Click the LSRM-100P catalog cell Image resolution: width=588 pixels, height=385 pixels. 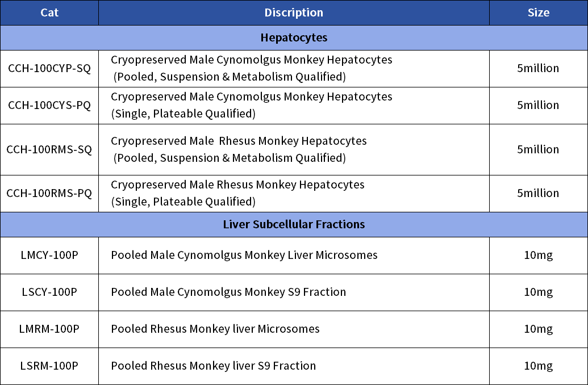coord(49,366)
